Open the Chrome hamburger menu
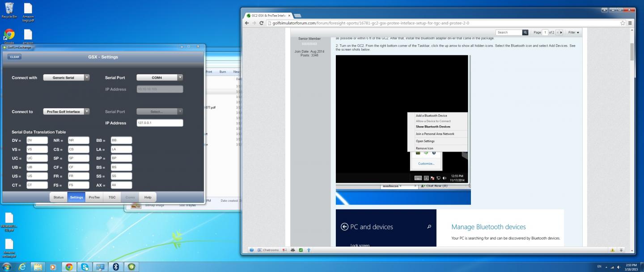Viewport: 644px width, 272px height. tap(630, 23)
